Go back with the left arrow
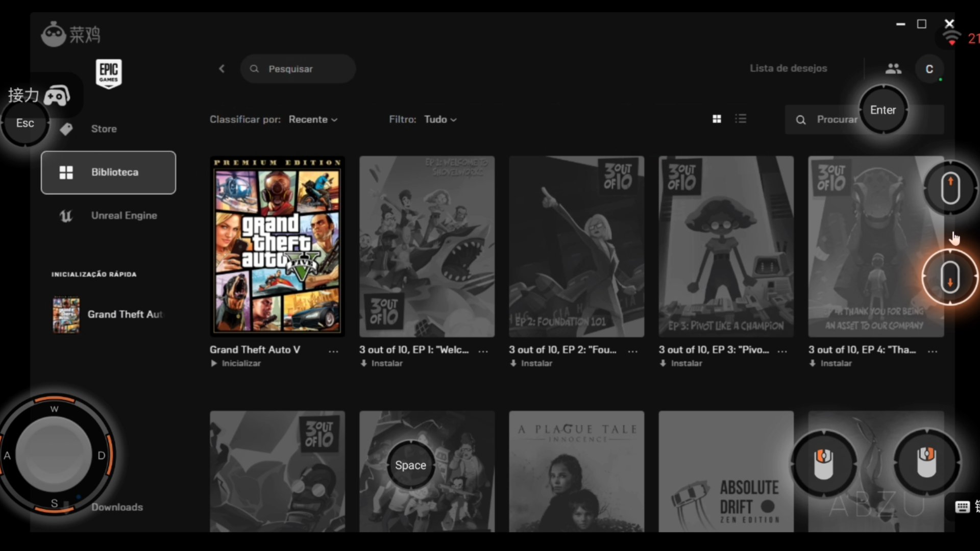Viewport: 980px width, 551px height. tap(222, 69)
